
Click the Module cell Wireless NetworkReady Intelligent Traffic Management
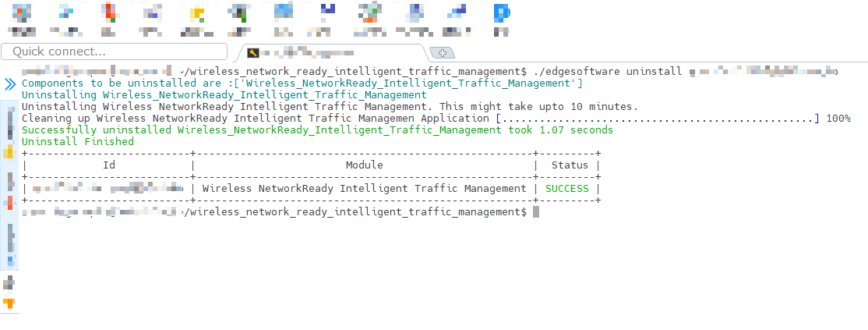click(x=364, y=189)
